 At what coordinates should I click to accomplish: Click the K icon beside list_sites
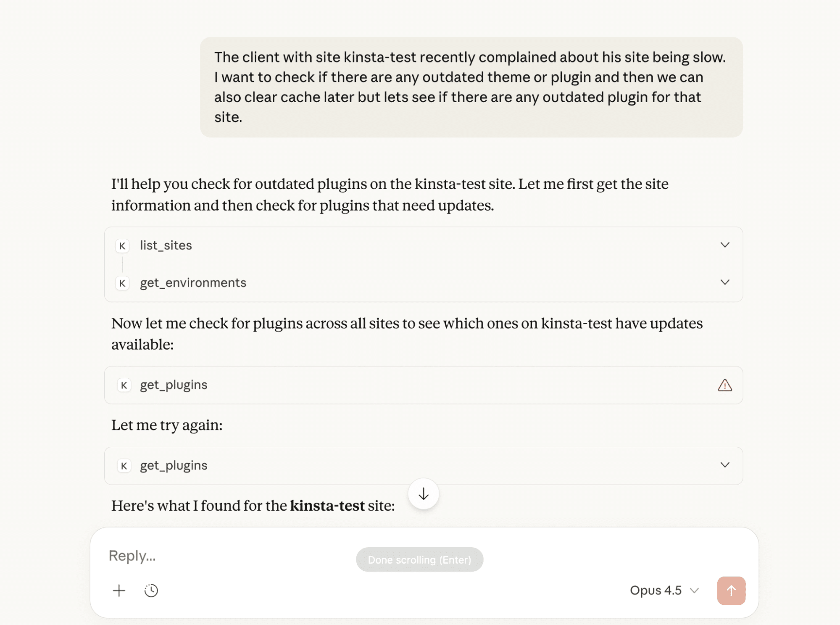coord(122,245)
